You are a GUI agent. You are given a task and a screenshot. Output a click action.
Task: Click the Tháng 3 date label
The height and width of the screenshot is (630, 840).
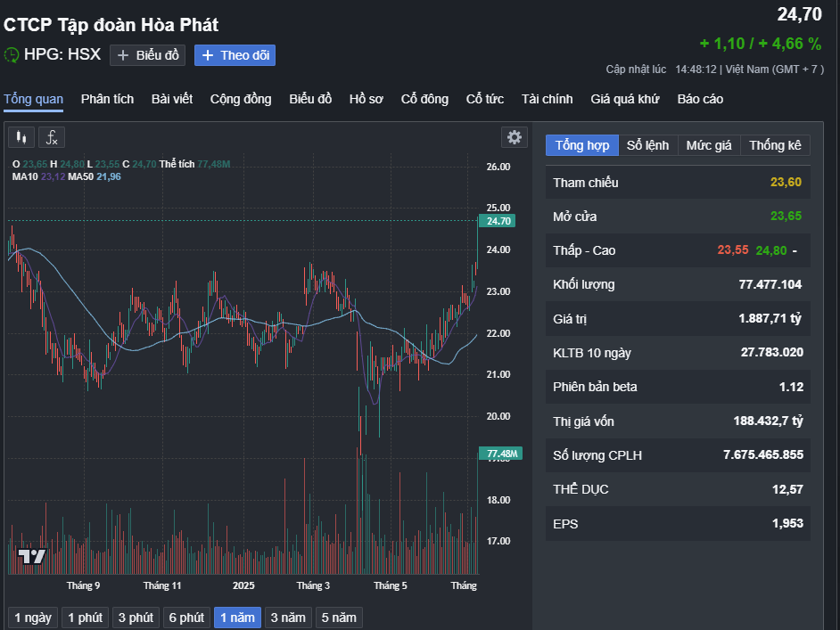point(313,585)
